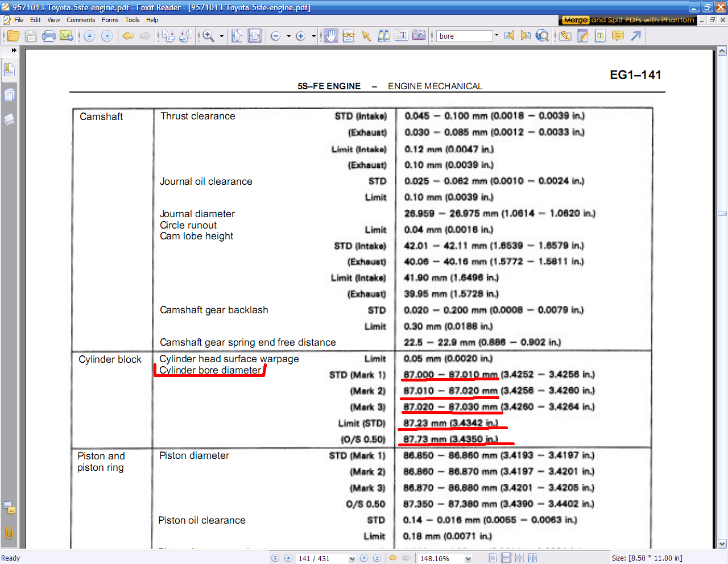Set the Fit Page view icon
728x564 pixels.
pos(237,36)
